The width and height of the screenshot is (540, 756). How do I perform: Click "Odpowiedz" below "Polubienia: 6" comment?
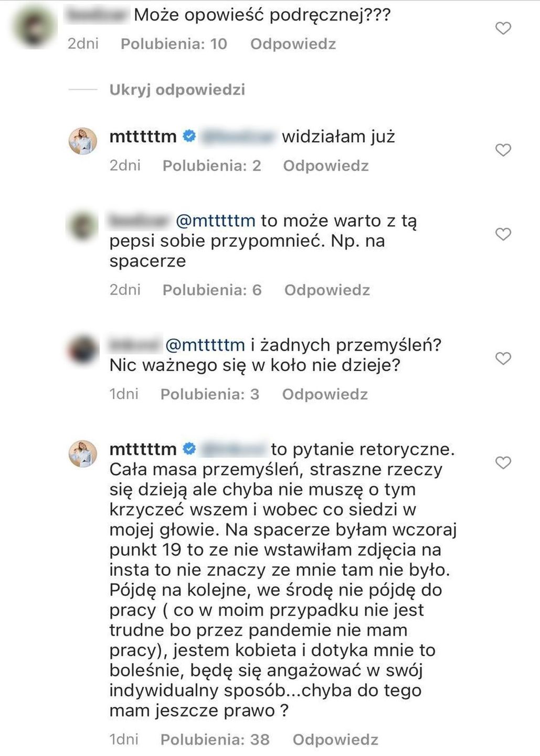point(327,290)
